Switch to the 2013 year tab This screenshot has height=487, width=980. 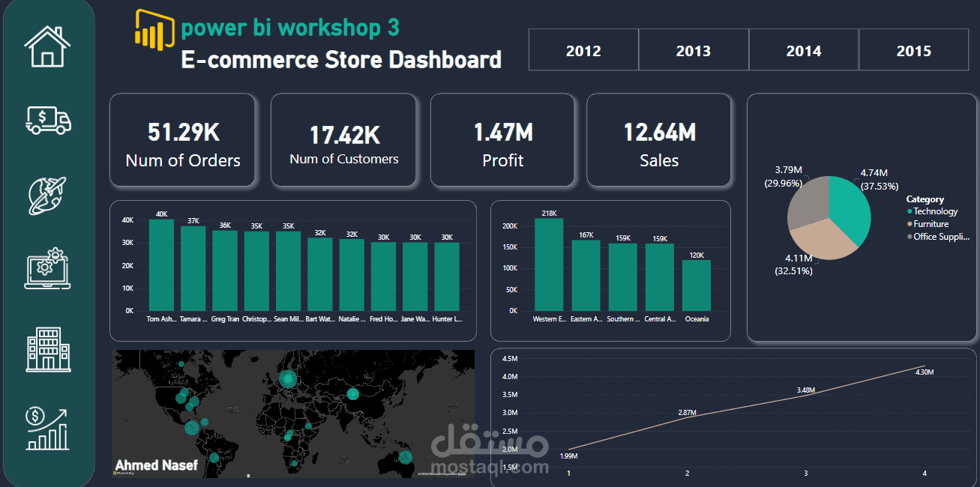694,50
